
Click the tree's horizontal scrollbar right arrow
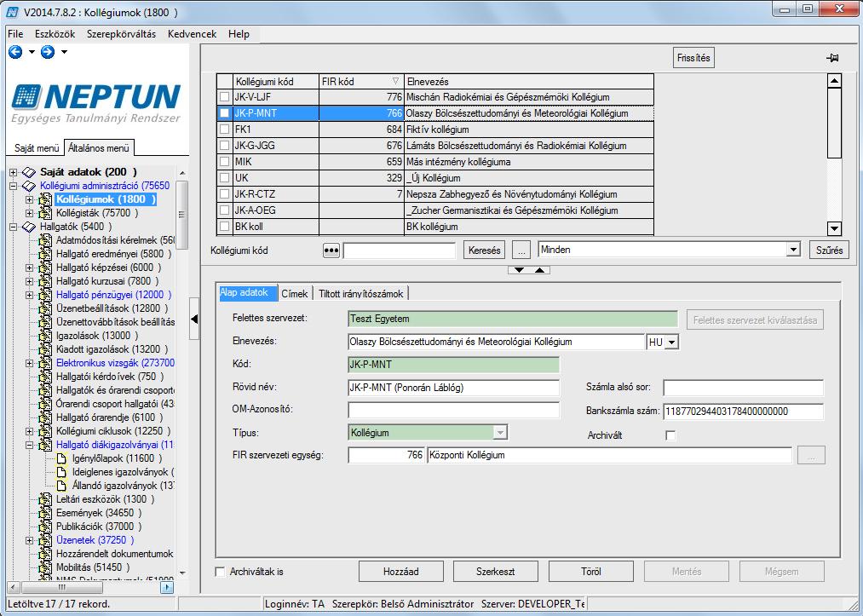coord(167,588)
